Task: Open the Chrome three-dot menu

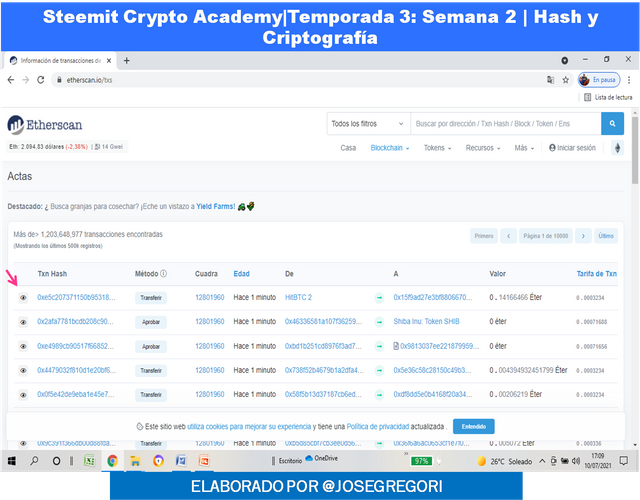Action: [x=629, y=80]
